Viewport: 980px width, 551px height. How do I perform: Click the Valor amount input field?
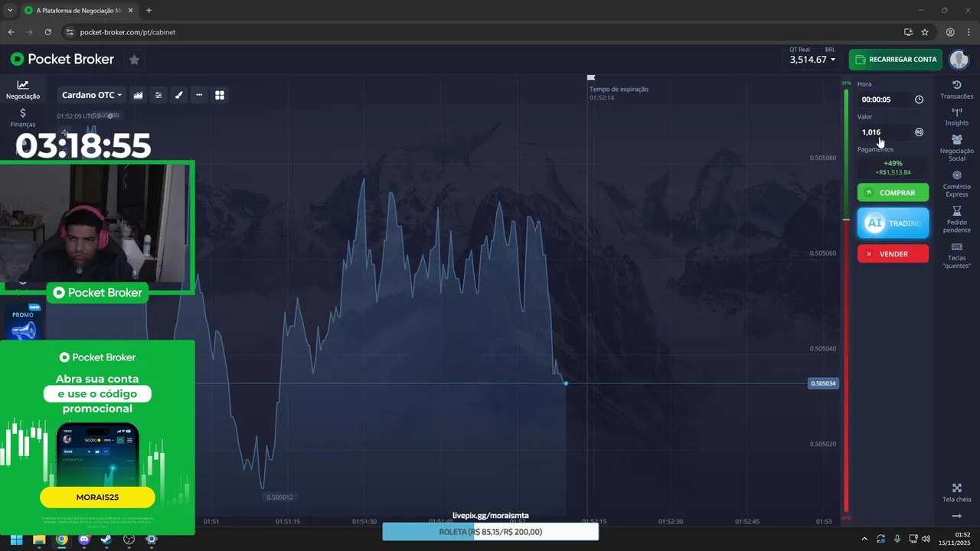[893, 132]
